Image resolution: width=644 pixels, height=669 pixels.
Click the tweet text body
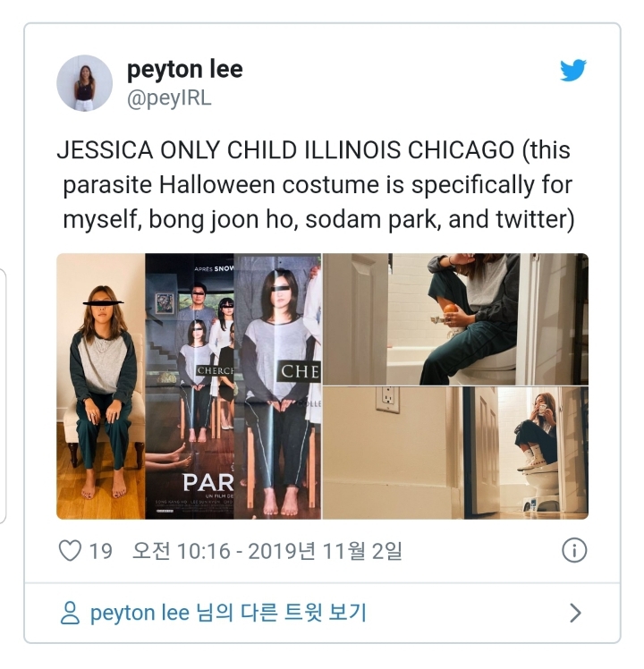tap(316, 185)
